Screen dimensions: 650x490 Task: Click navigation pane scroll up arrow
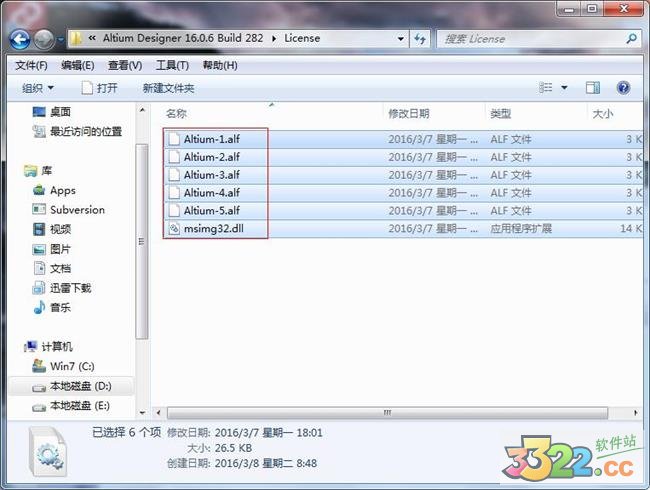click(x=142, y=111)
